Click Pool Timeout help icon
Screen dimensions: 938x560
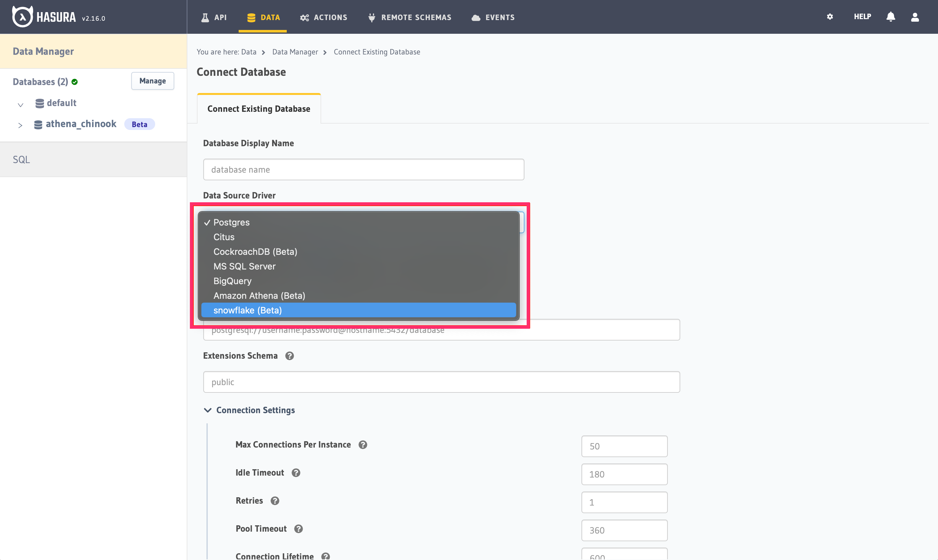click(x=298, y=529)
